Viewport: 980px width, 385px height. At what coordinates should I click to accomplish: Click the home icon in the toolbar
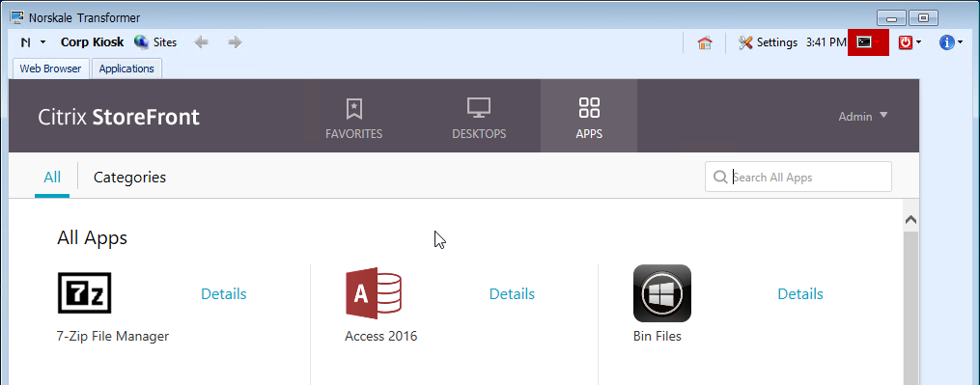[x=705, y=42]
